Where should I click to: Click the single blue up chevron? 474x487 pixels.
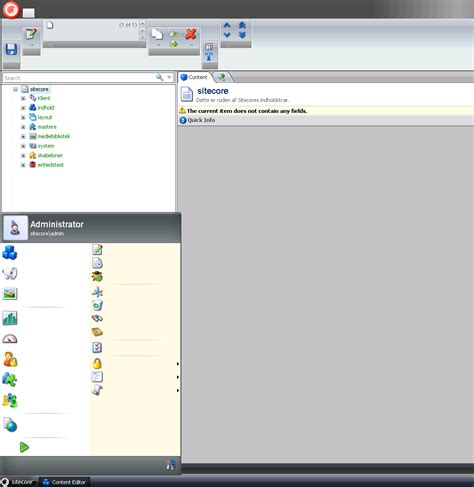coord(227,25)
